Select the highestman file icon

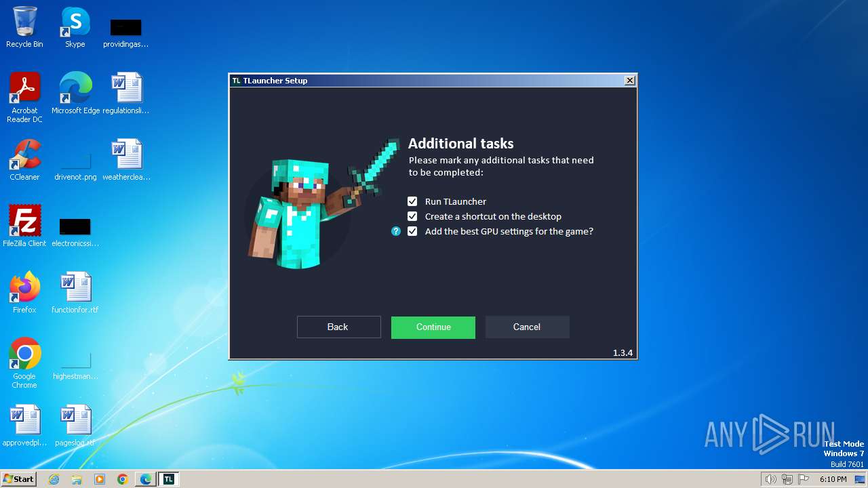click(x=75, y=366)
